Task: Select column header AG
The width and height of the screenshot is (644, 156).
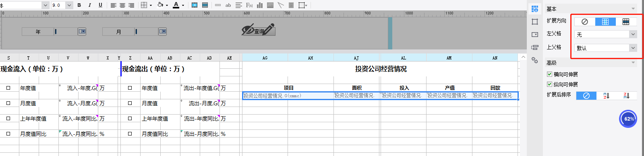Action: pos(265,58)
